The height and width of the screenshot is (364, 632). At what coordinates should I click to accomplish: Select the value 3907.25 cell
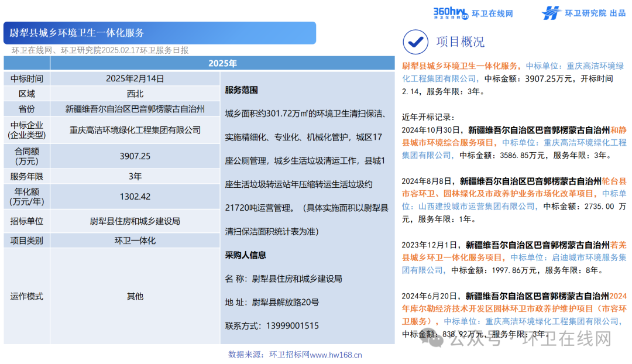(135, 156)
